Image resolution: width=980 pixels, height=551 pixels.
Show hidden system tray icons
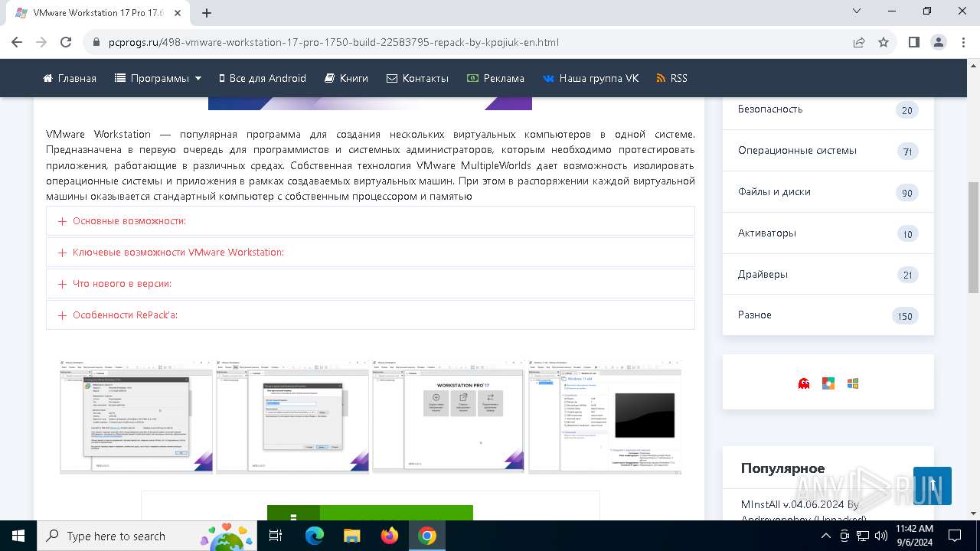(826, 536)
